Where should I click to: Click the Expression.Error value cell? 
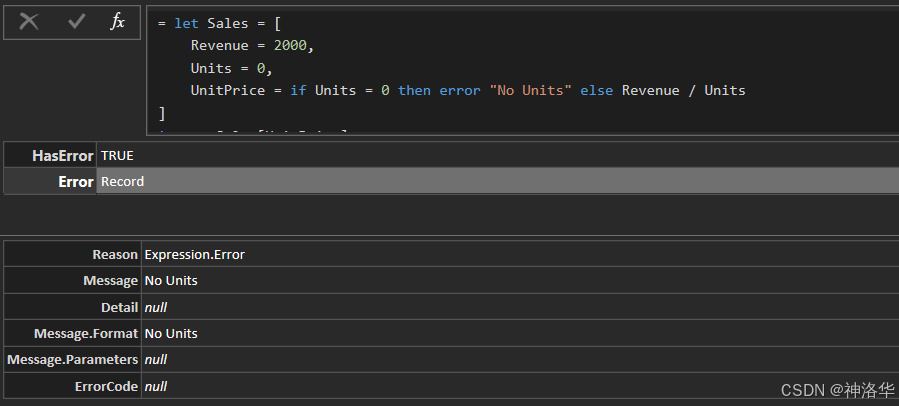pyautogui.click(x=520, y=254)
